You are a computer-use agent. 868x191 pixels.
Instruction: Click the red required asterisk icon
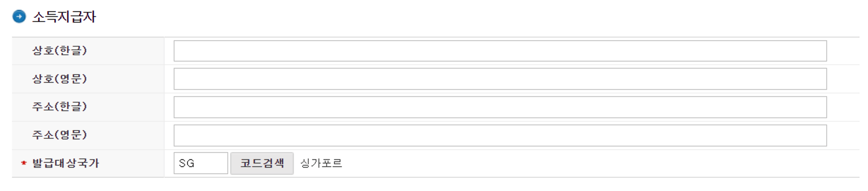click(x=24, y=163)
